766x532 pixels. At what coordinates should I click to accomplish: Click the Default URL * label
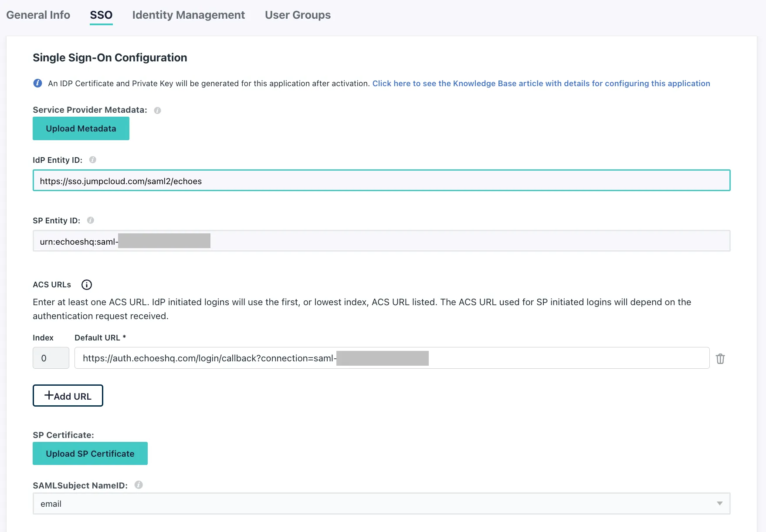click(100, 338)
